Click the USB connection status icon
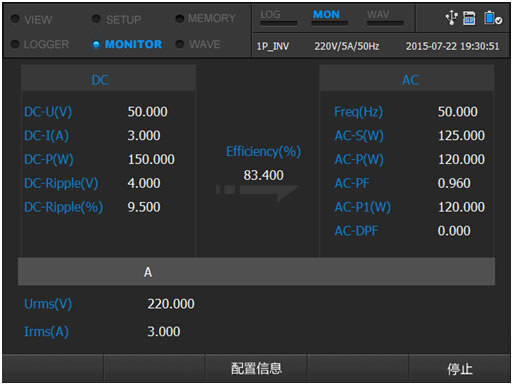The image size is (513, 385). click(x=452, y=17)
